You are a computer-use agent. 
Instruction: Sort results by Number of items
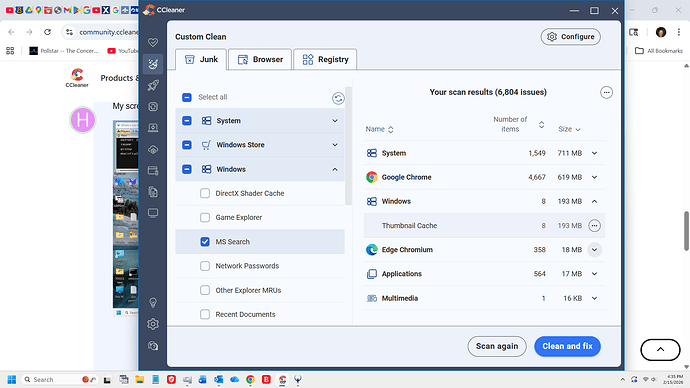click(x=518, y=124)
